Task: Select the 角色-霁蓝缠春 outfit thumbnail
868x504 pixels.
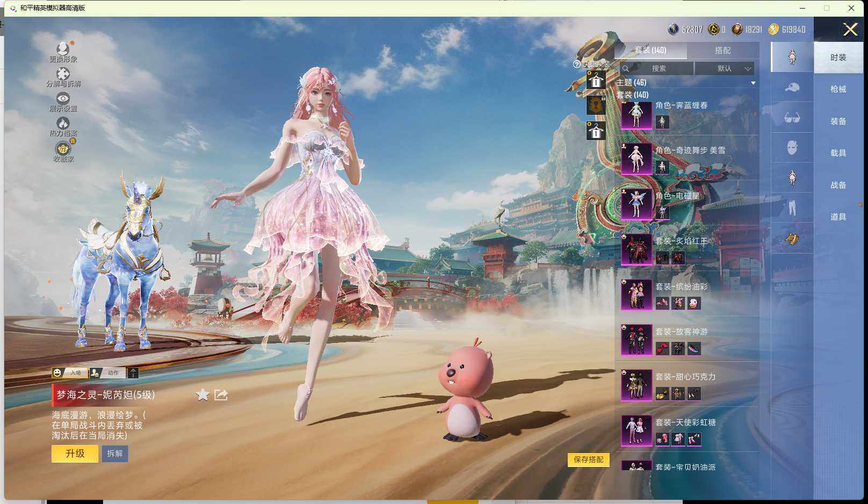Action: point(636,115)
